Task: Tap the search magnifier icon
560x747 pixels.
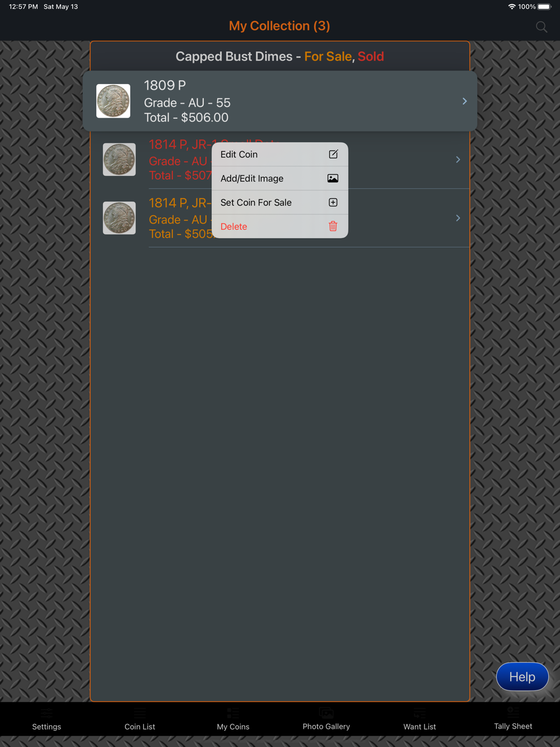Action: click(x=541, y=27)
